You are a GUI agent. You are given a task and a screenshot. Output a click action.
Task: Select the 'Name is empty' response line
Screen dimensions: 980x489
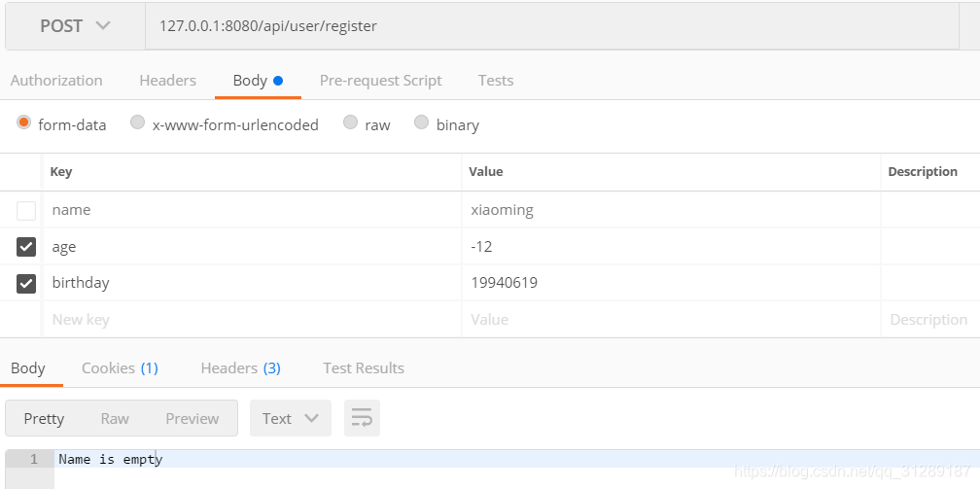(111, 460)
